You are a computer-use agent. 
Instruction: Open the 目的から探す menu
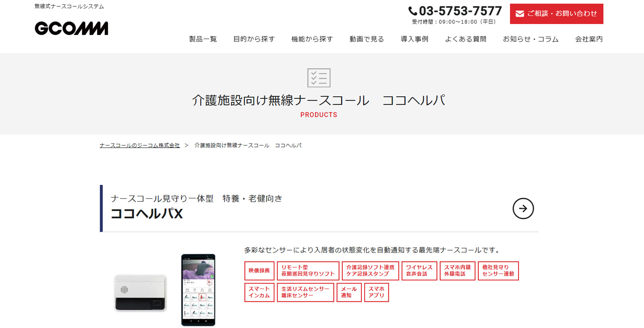pyautogui.click(x=254, y=39)
